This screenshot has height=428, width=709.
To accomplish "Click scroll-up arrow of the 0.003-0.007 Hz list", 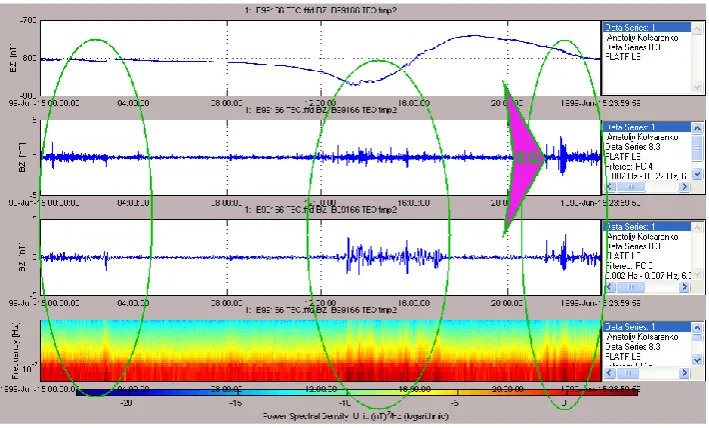I will click(x=697, y=228).
